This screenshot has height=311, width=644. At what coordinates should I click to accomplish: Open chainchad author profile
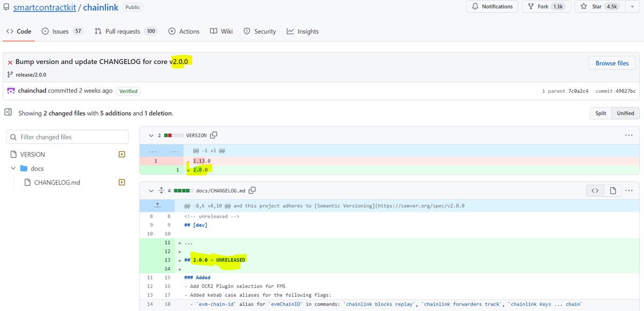pyautogui.click(x=32, y=91)
